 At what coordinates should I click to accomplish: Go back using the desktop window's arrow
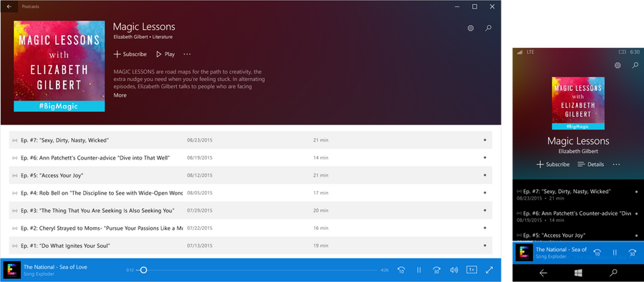click(x=9, y=6)
